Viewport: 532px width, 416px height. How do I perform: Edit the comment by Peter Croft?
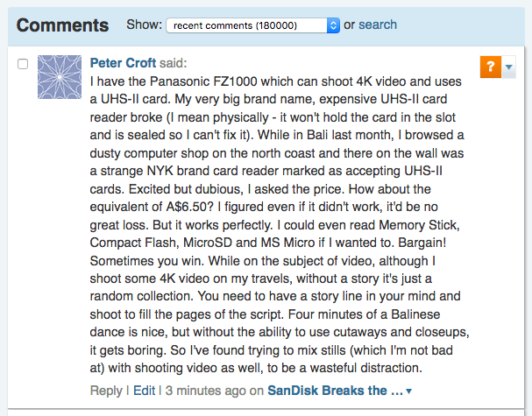tap(144, 390)
